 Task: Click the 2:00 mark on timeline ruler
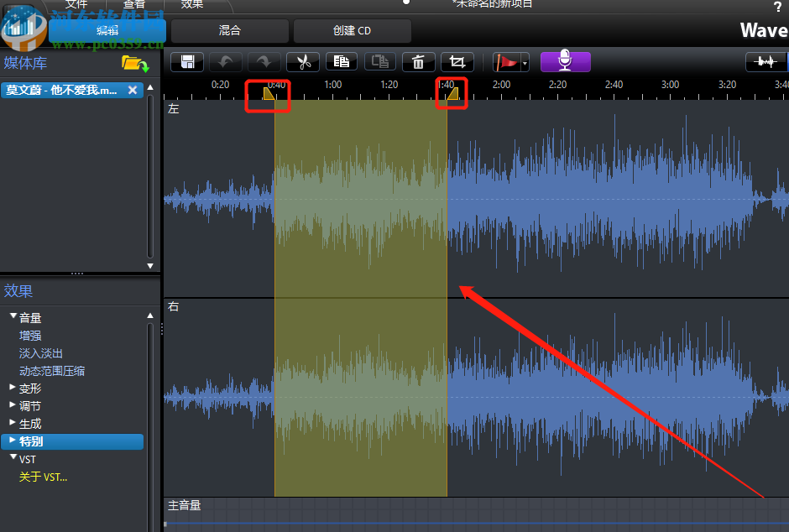coord(501,85)
